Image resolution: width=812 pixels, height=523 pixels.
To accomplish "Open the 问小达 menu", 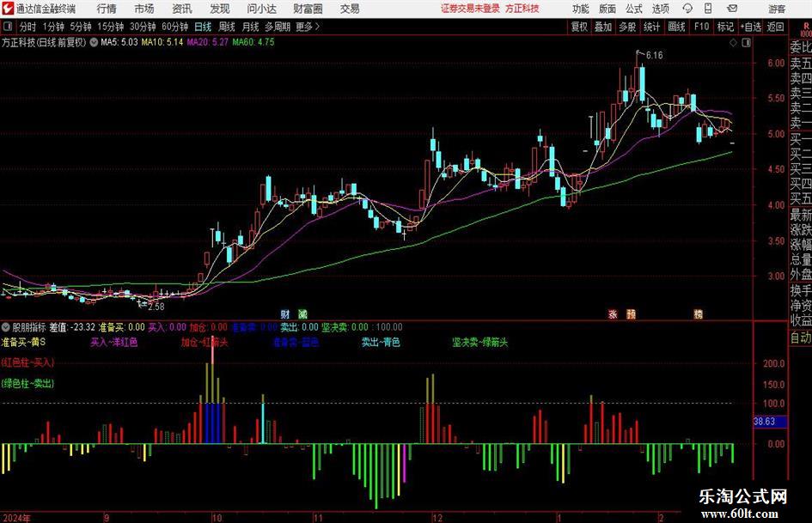I will point(261,9).
